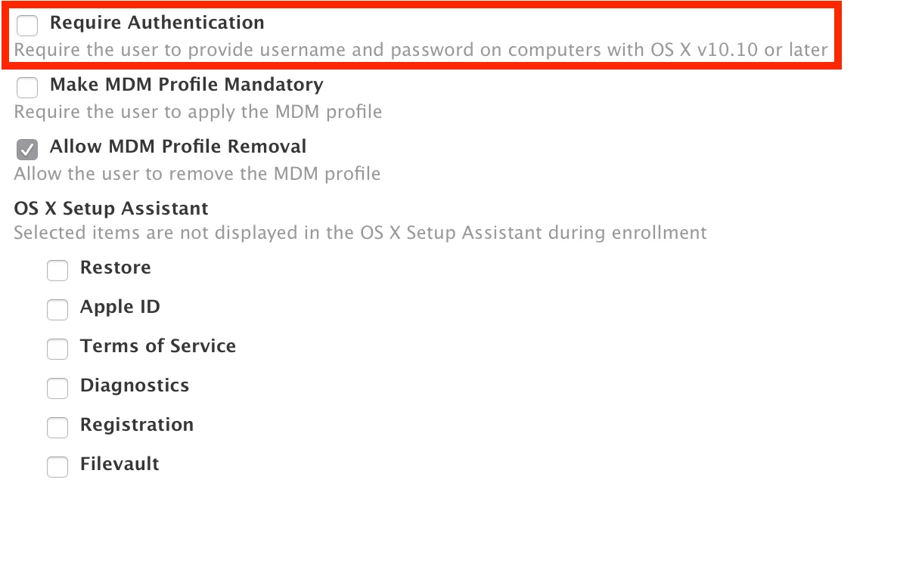Click the Registration label text

[137, 426]
